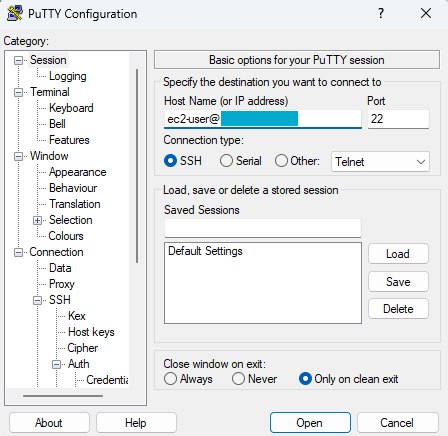The width and height of the screenshot is (448, 436).
Task: Open Kex settings category
Action: click(77, 316)
